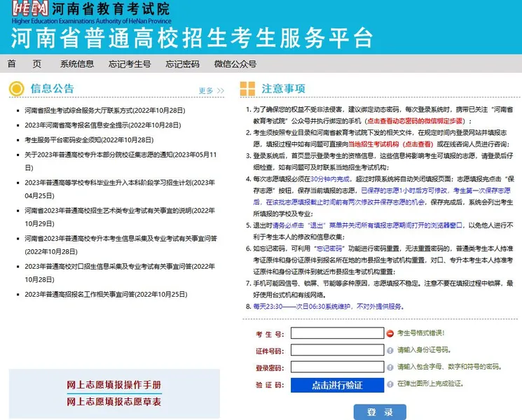Click the 每天23:30——次日06:30系统维护 notice text
Viewport: 522px width, 420px height.
tap(328, 307)
